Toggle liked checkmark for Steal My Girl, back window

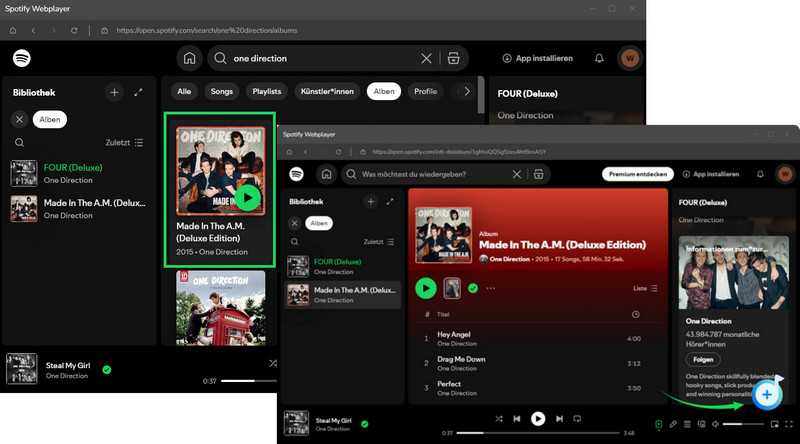[107, 370]
